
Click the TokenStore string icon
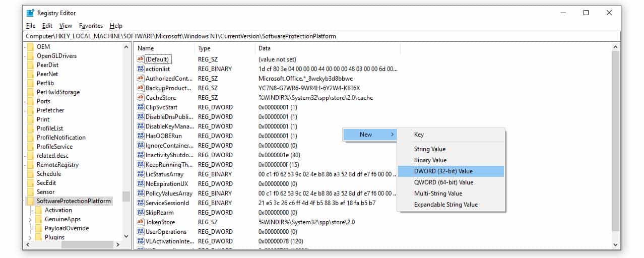(x=141, y=222)
